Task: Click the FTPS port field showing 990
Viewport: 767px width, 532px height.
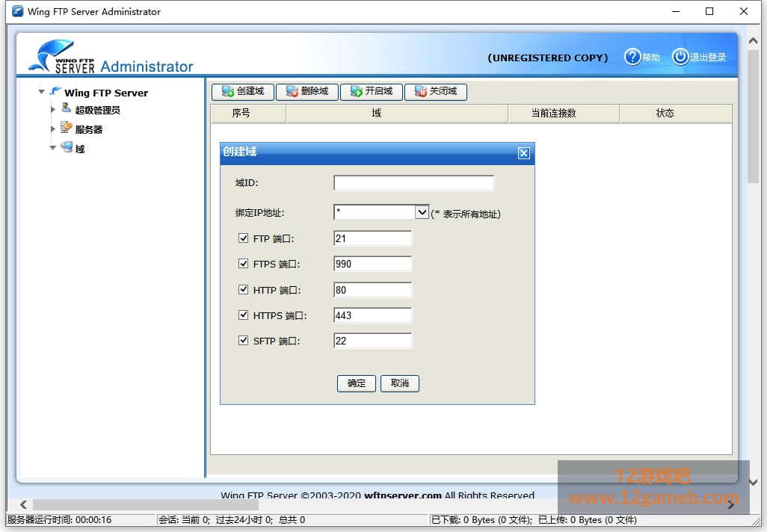Action: tap(372, 264)
